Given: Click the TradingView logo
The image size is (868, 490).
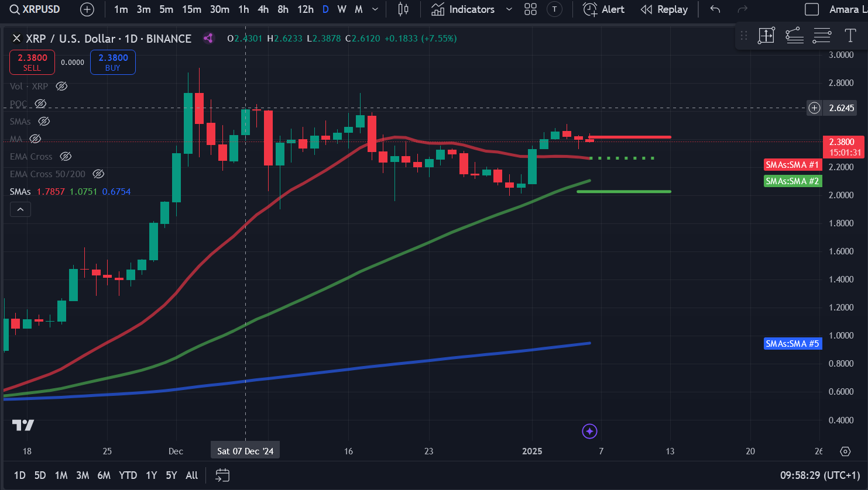Looking at the screenshot, I should [x=23, y=425].
